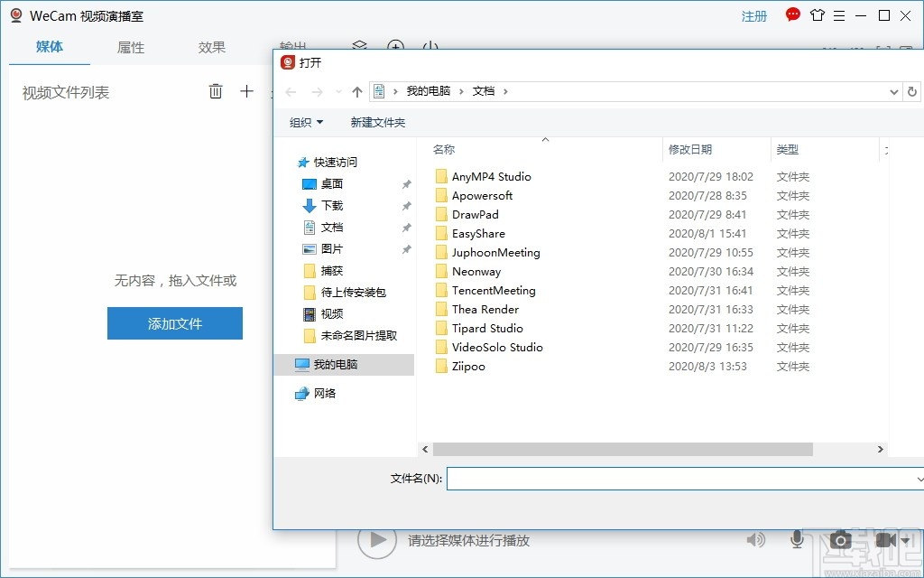Image resolution: width=924 pixels, height=578 pixels.
Task: Switch to the 效果 tab
Action: pos(211,47)
